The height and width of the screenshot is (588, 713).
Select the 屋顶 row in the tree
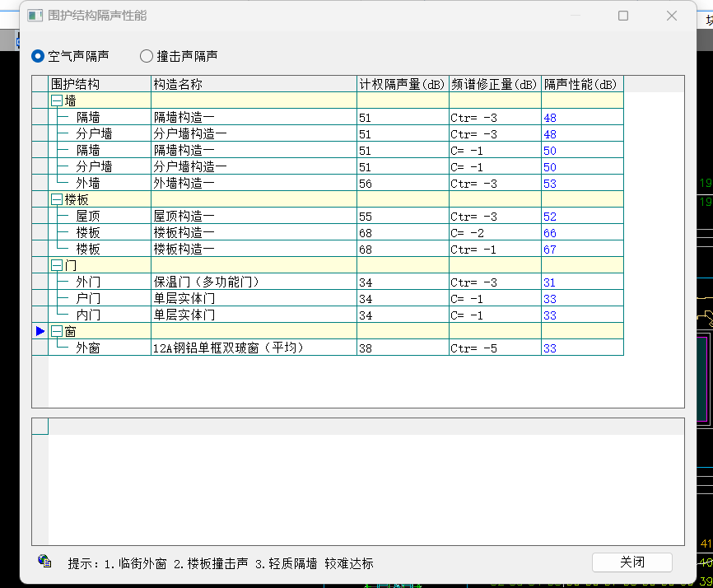coord(88,216)
